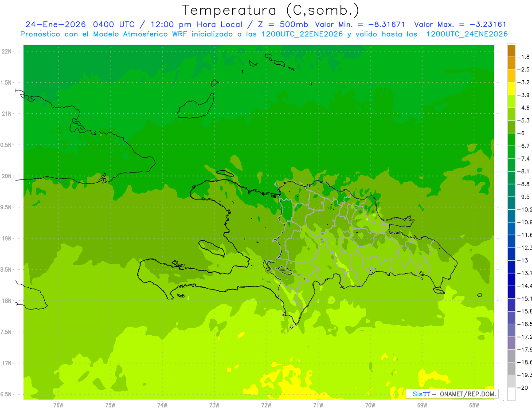This screenshot has height=411, width=532.
Task: Click the '71W' longitude label
Action: coord(318,405)
